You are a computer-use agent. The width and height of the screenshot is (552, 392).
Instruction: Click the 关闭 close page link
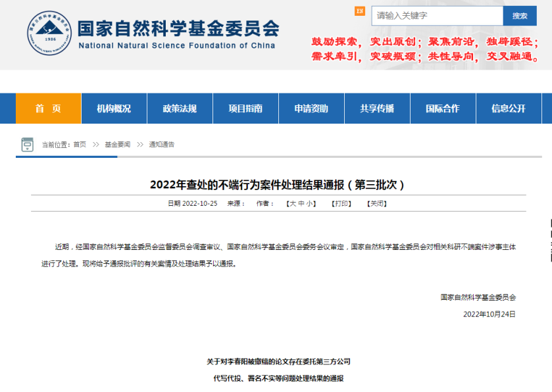point(377,203)
